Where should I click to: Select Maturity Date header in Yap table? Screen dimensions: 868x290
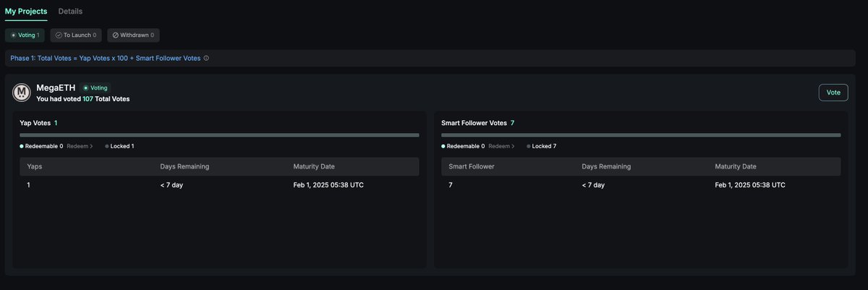pyautogui.click(x=314, y=166)
